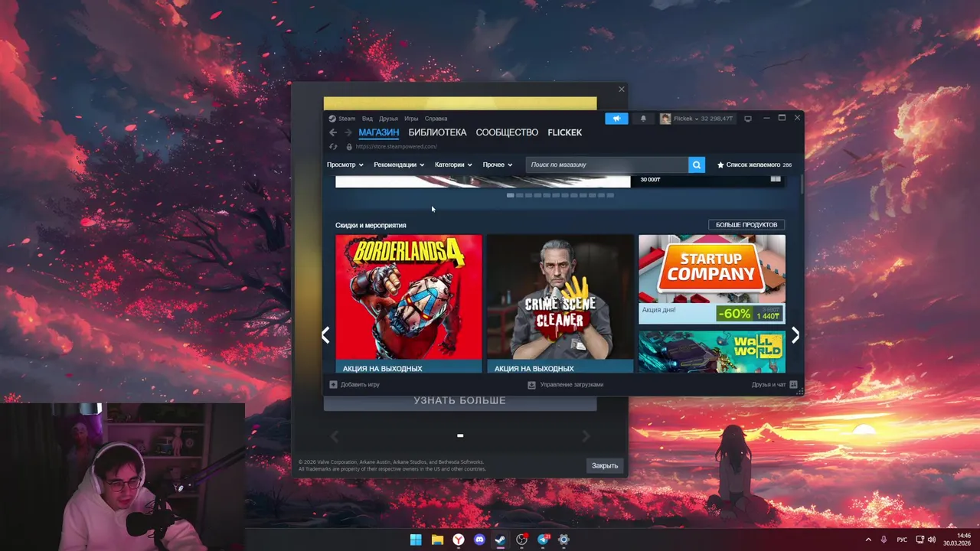Click the Steam logo in title bar
The width and height of the screenshot is (980, 551).
point(332,119)
